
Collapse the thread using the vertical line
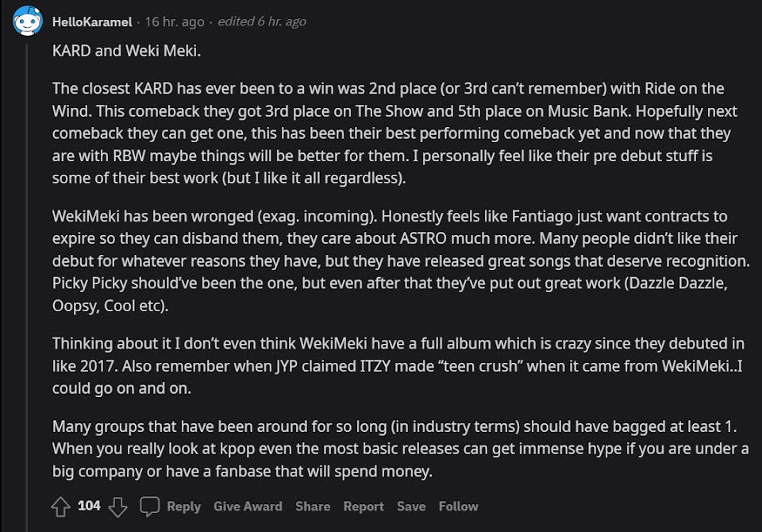pos(27,287)
